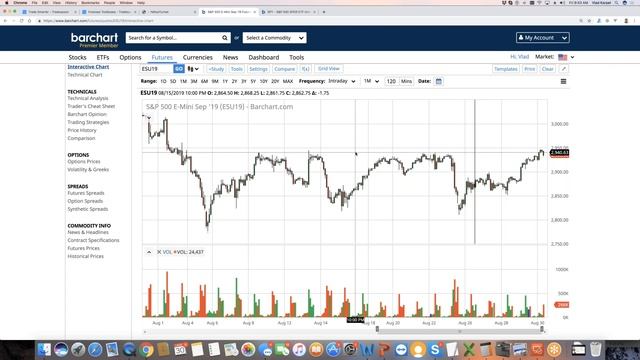Viewport: 640px width, 360px height.
Task: Open My Account dropdown
Action: [x=542, y=38]
